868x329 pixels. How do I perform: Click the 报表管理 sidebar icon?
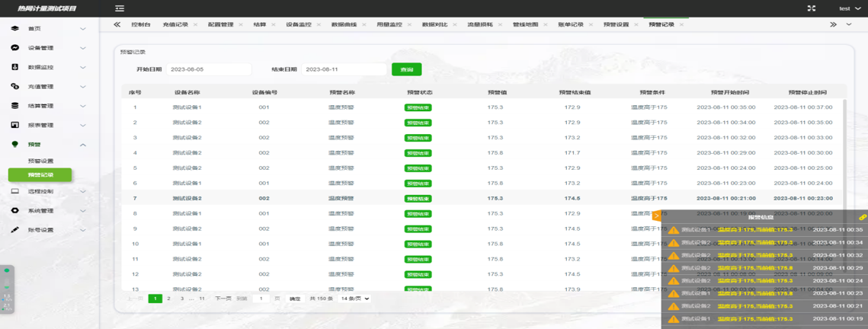pos(15,125)
